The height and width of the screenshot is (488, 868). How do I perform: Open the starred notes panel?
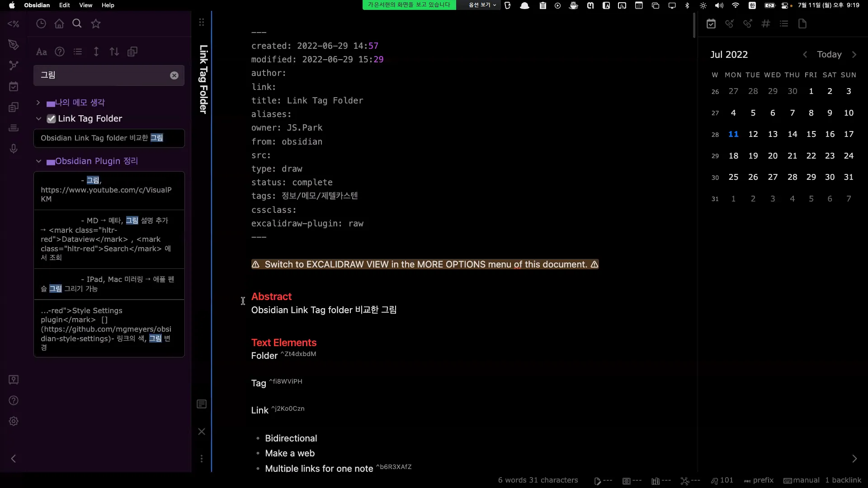95,23
